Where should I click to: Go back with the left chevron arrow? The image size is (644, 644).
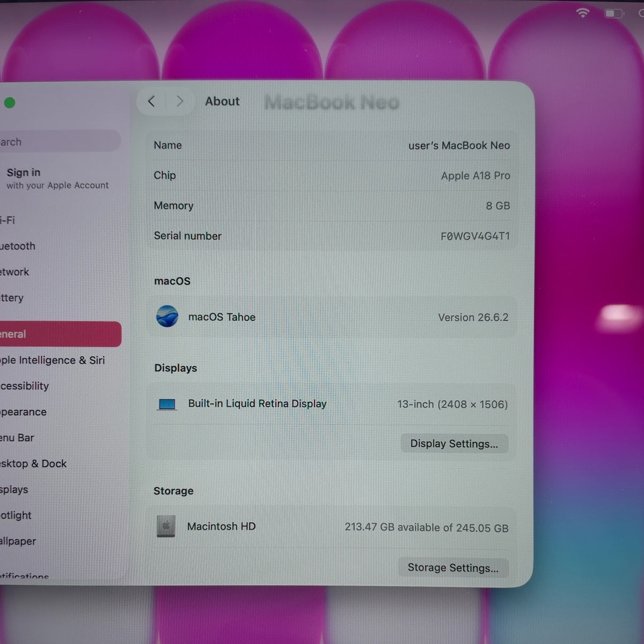[151, 101]
